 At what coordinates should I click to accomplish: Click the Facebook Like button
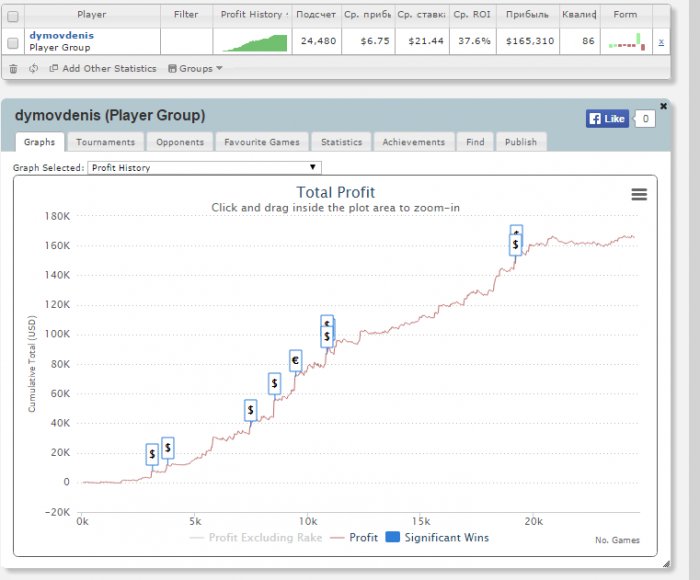pos(607,119)
